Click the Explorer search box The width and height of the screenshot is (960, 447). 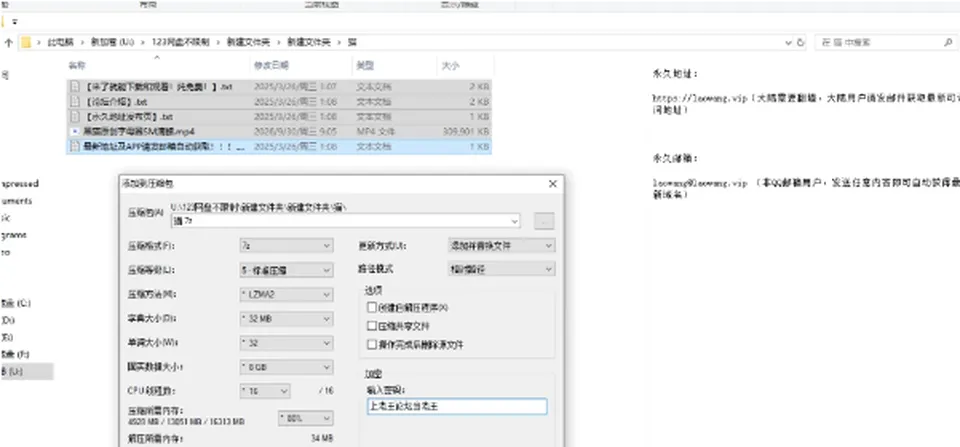pos(885,42)
